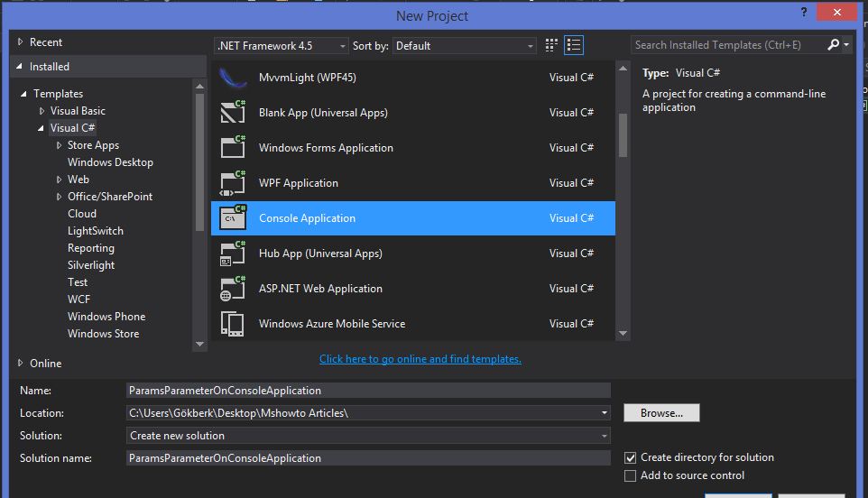The width and height of the screenshot is (868, 498).
Task: Select the Reporting category
Action: coord(91,248)
